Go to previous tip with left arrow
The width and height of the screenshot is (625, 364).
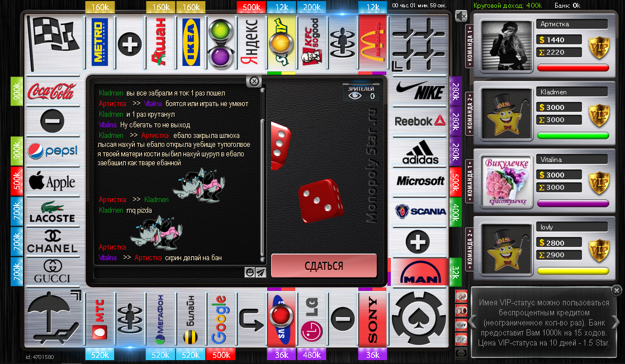(x=473, y=322)
